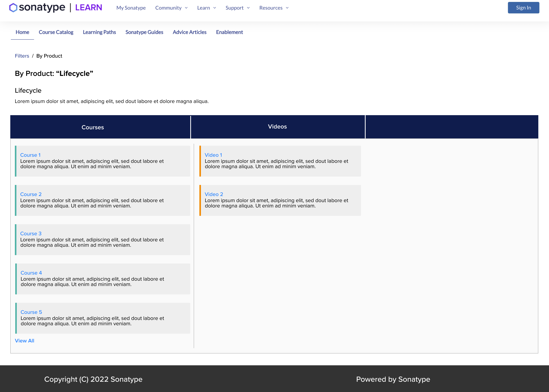This screenshot has height=392, width=549.
Task: Go to the Home tab
Action: [x=22, y=32]
